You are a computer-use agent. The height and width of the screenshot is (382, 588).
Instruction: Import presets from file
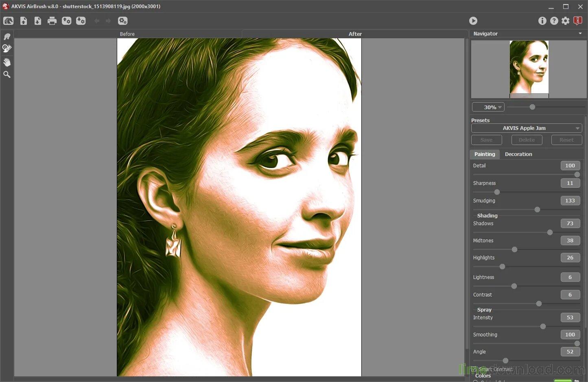pos(67,21)
